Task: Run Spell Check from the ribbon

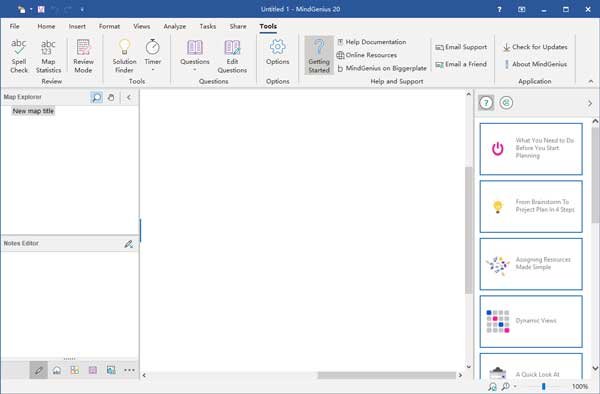Action: click(x=19, y=56)
